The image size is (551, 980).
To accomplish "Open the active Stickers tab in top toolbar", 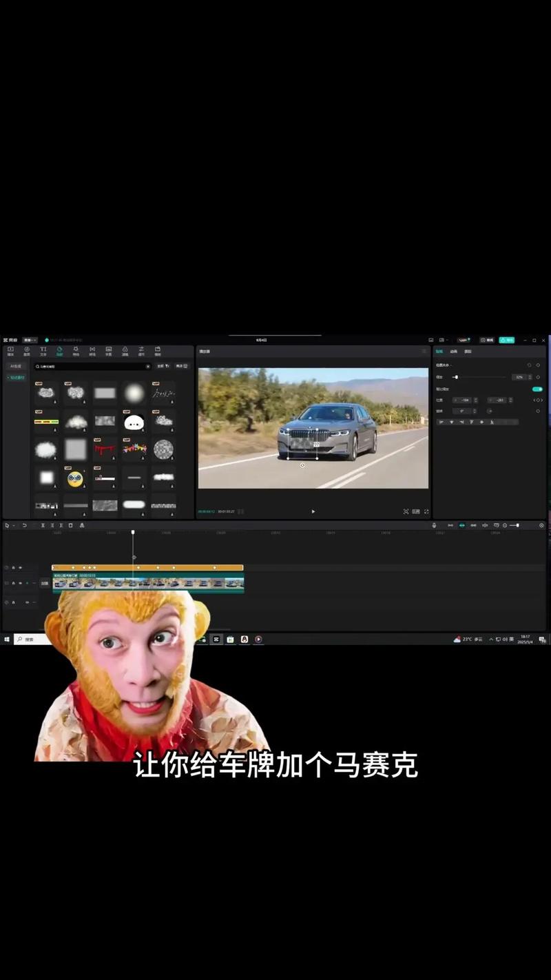I will click(59, 351).
